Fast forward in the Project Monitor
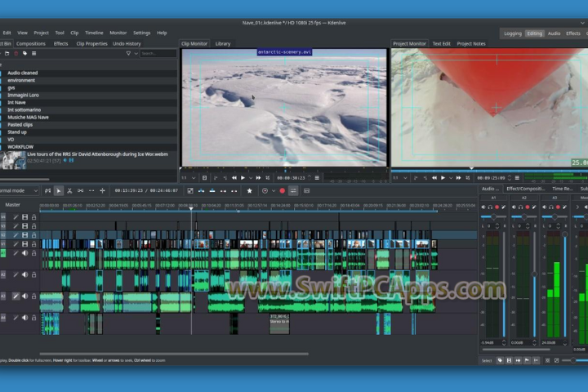The image size is (588, 392). click(459, 178)
